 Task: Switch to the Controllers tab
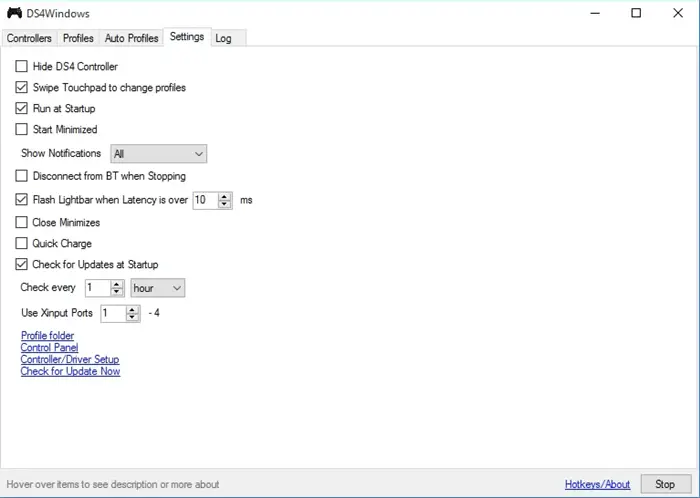(x=29, y=38)
